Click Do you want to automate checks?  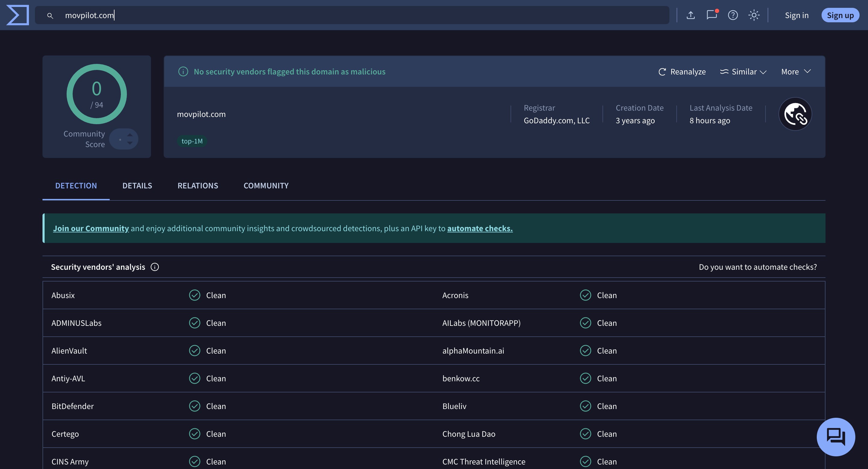tap(757, 267)
